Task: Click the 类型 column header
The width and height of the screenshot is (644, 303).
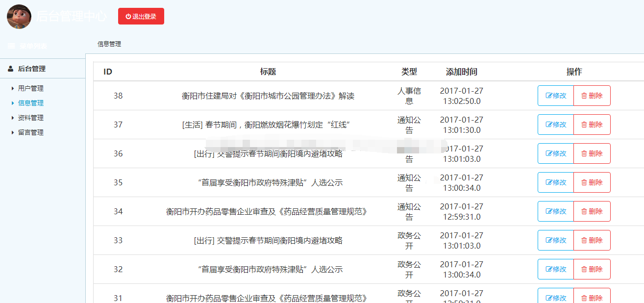Action: point(409,72)
